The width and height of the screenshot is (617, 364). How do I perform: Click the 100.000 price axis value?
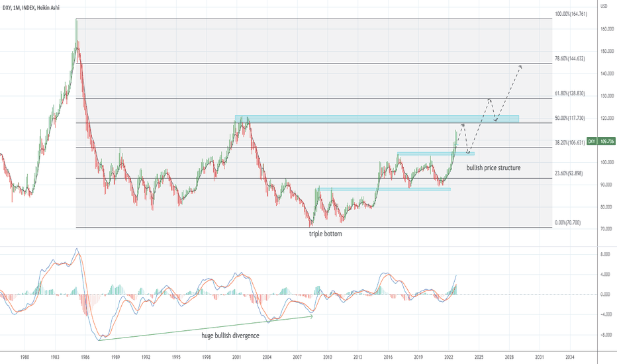point(607,163)
